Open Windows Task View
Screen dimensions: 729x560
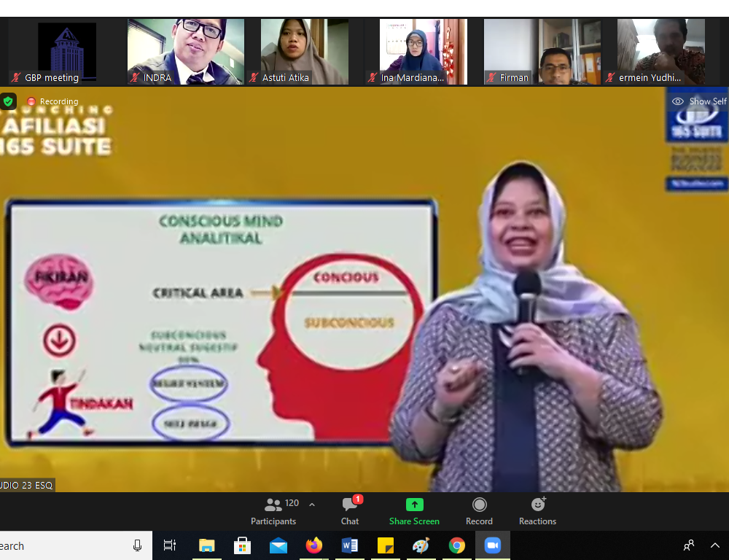pyautogui.click(x=170, y=545)
